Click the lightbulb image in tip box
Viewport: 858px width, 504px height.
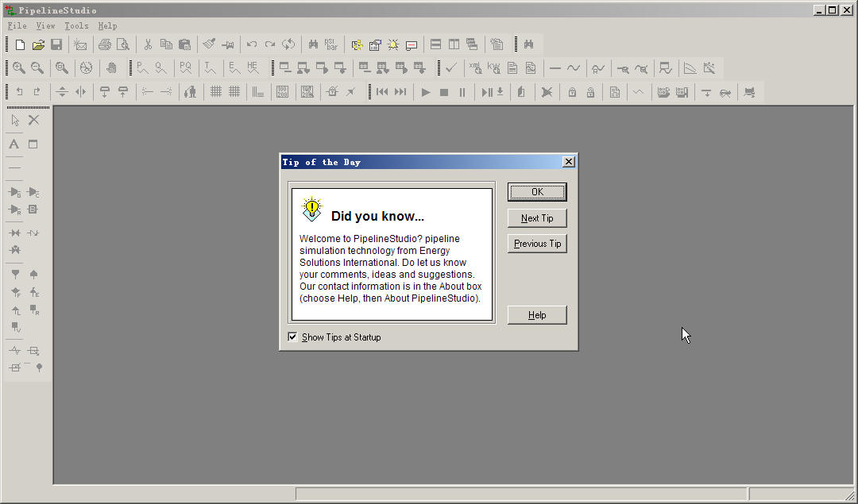[x=312, y=209]
